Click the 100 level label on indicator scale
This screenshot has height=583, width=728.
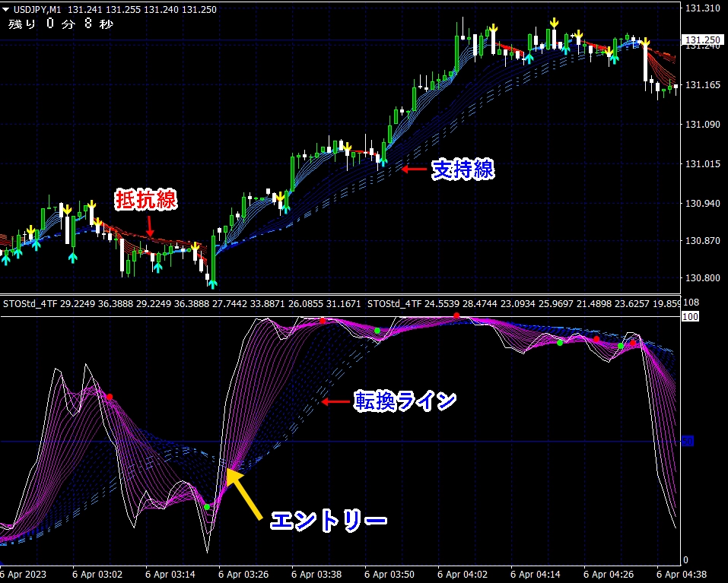tap(690, 317)
